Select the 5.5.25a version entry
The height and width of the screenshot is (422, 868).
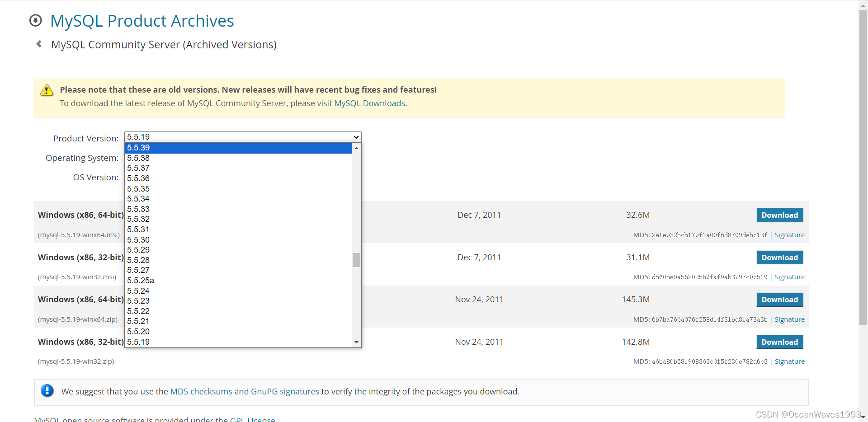point(238,281)
